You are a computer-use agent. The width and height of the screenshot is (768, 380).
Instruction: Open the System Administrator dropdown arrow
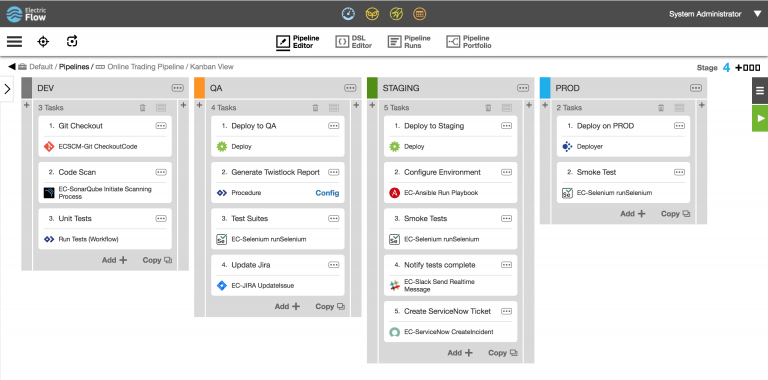click(x=757, y=14)
